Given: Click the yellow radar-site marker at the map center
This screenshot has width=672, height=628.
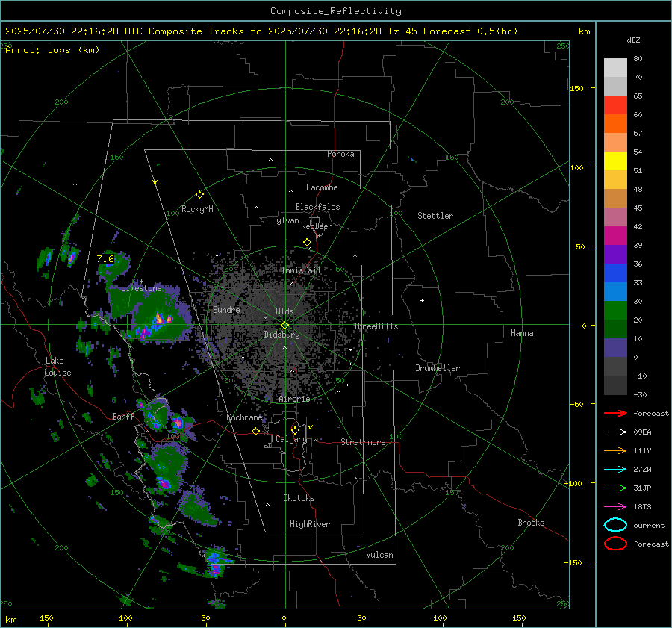Looking at the screenshot, I should tap(284, 325).
